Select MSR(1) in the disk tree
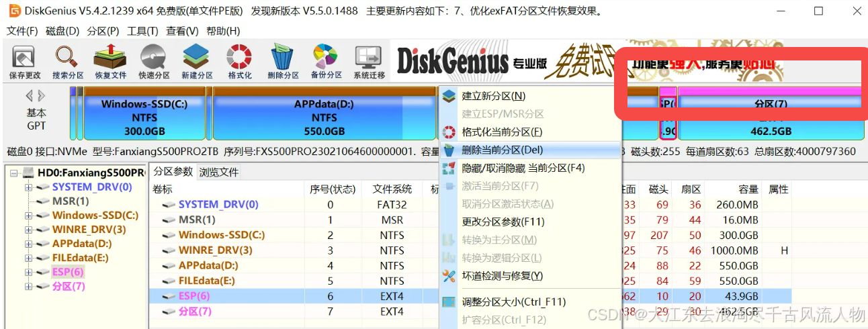 (71, 201)
